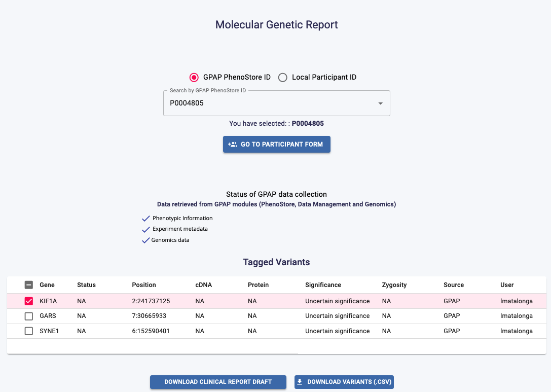
Task: Select the GPAP PhenoStore ID radio button
Action: tap(193, 77)
